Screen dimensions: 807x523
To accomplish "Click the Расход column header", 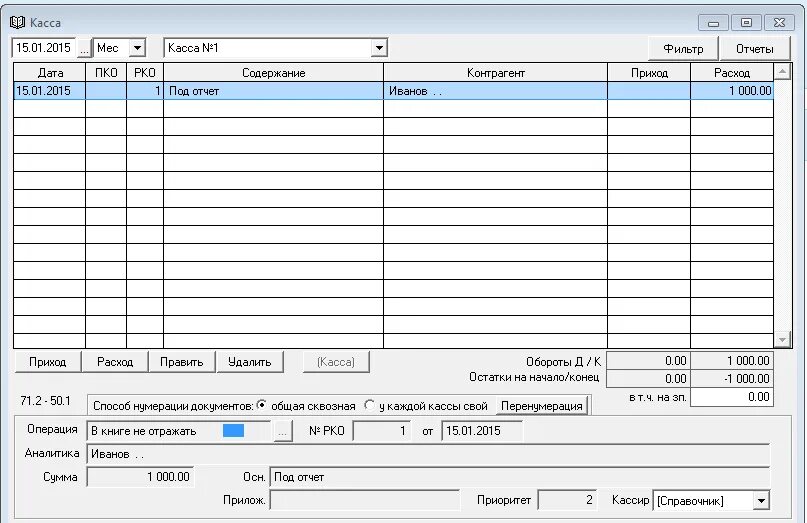I will coord(732,73).
